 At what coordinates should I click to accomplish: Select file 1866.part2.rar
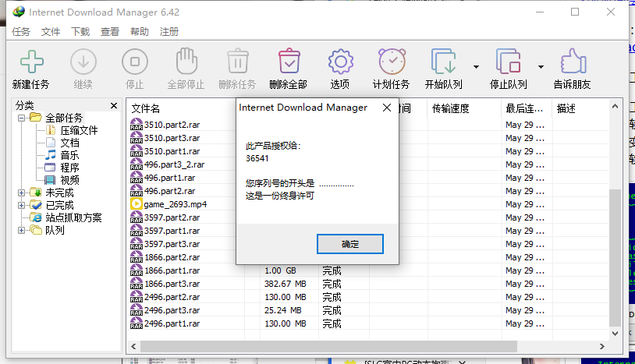tap(172, 257)
